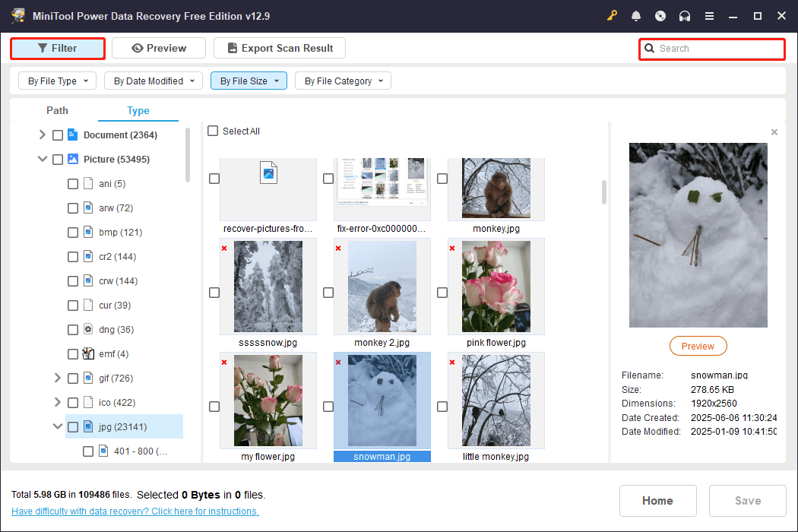This screenshot has height=532, width=798.
Task: Click the Document category icon in tree
Action: 73,135
